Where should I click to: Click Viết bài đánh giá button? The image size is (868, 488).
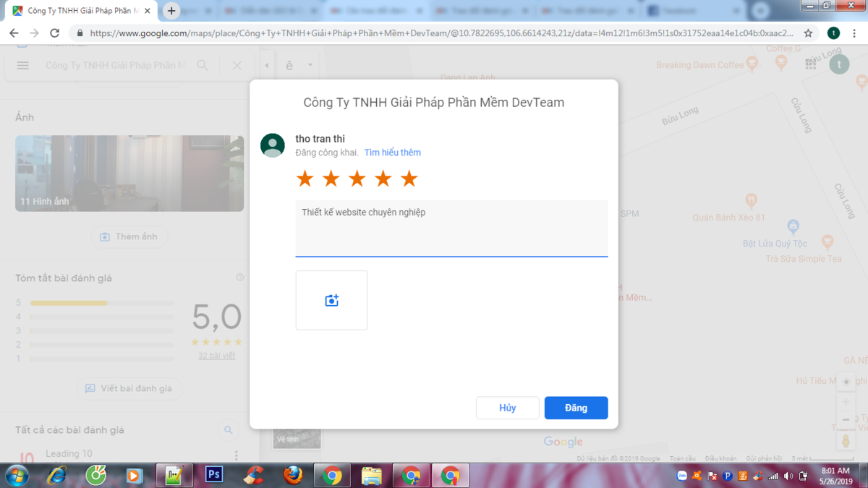(x=129, y=388)
